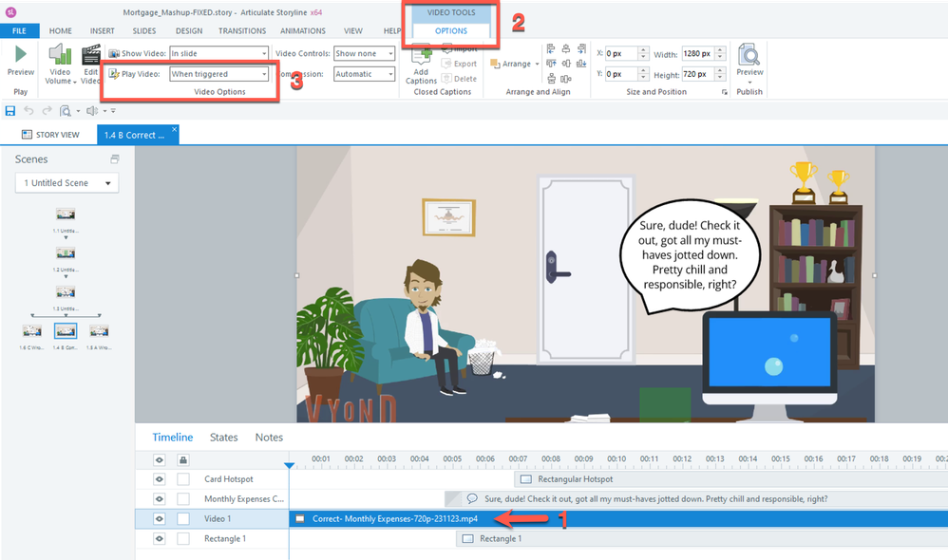Open the scene selector '1 Untitled Scene' dropdown
The width and height of the screenshot is (948, 560).
click(66, 183)
